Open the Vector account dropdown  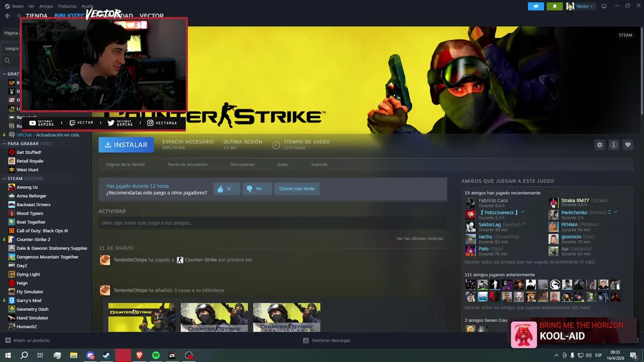point(580,6)
